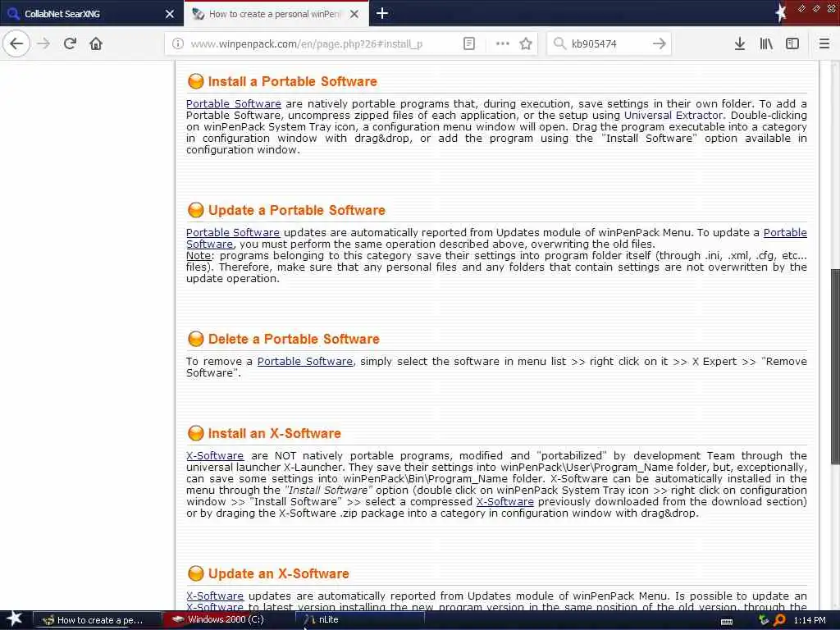Open the downloads panel
Viewport: 840px width, 630px height.
(739, 43)
